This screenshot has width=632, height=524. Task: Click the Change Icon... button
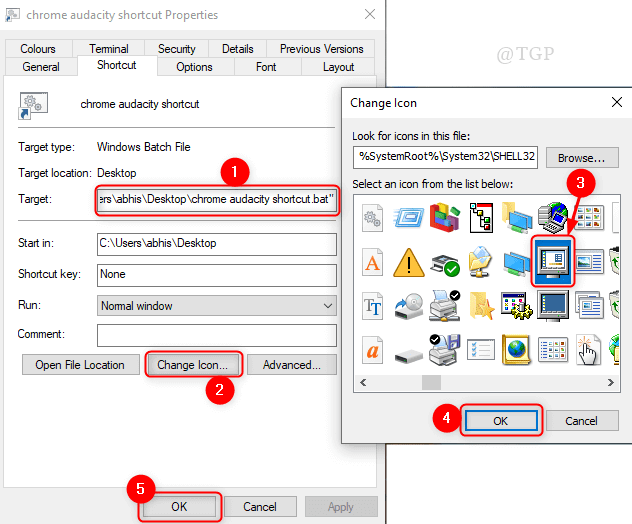coord(193,364)
